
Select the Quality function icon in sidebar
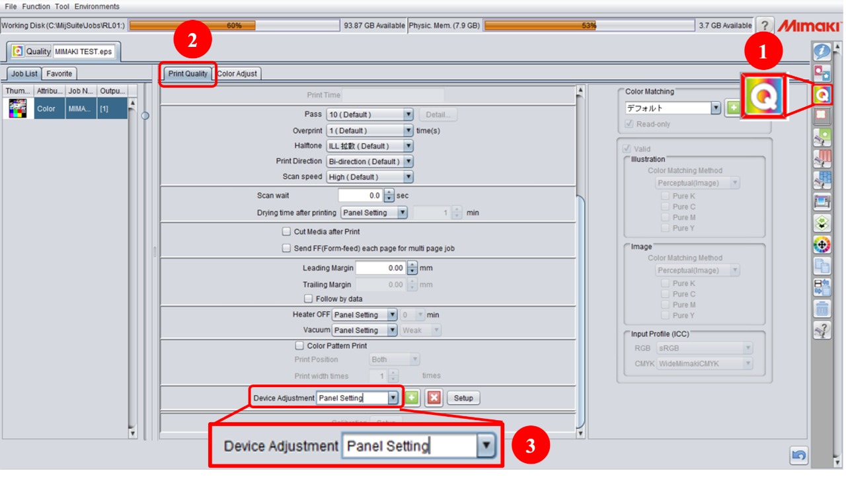822,94
